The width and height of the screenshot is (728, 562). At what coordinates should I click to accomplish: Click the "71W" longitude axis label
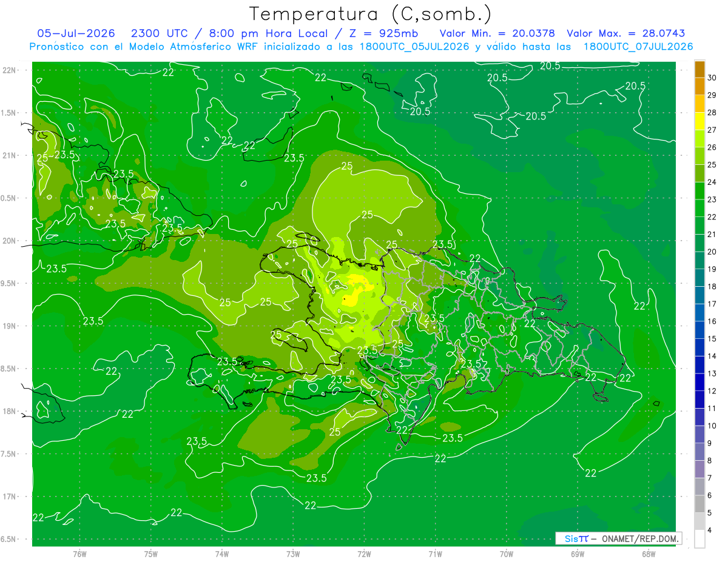tap(435, 554)
